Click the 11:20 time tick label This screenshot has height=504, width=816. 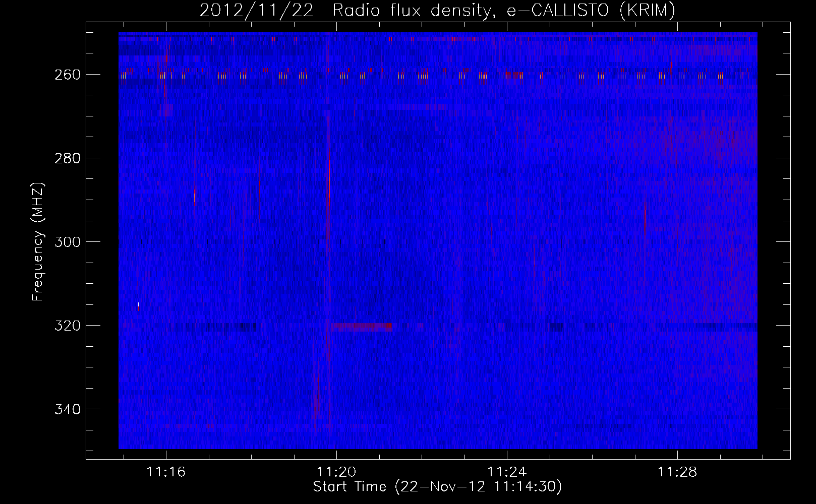pos(336,472)
